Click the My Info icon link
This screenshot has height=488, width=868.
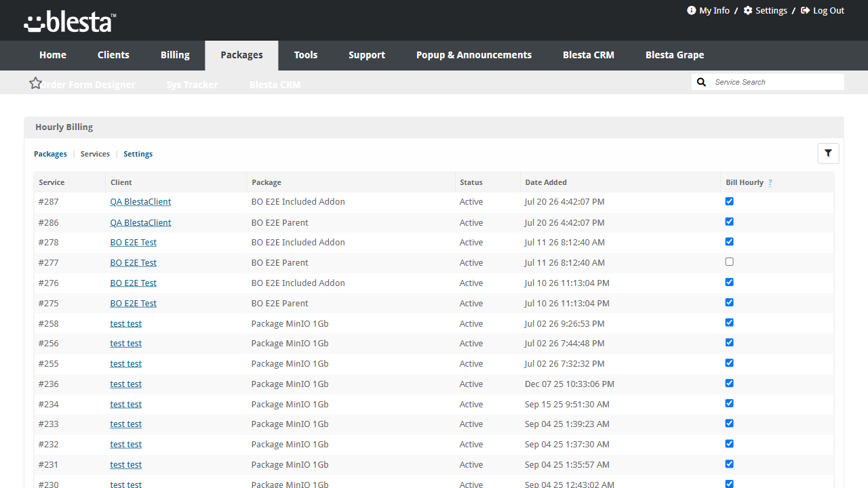click(708, 10)
